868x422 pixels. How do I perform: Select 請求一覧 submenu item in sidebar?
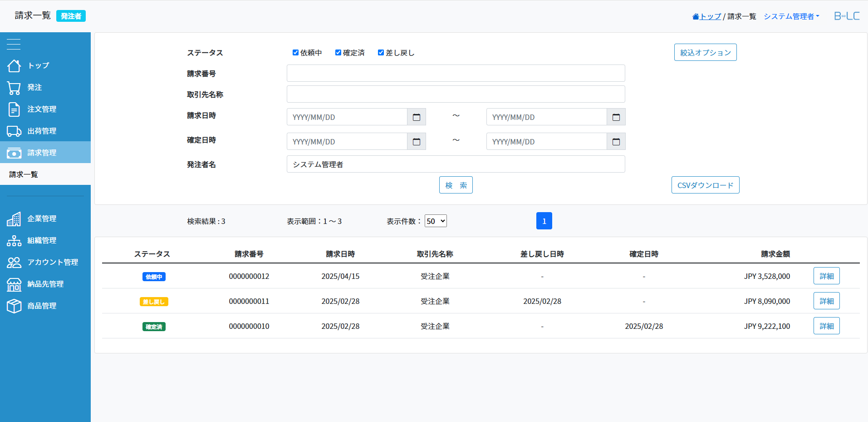24,174
